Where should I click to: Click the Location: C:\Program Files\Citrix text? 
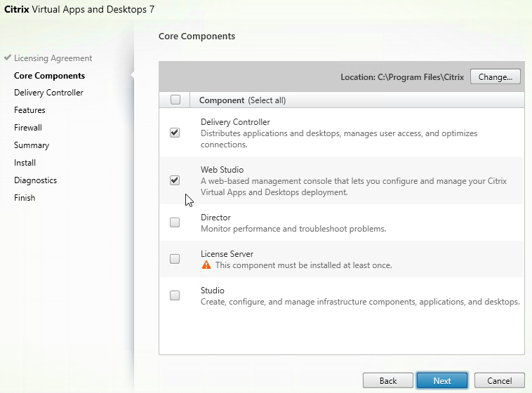[x=402, y=77]
